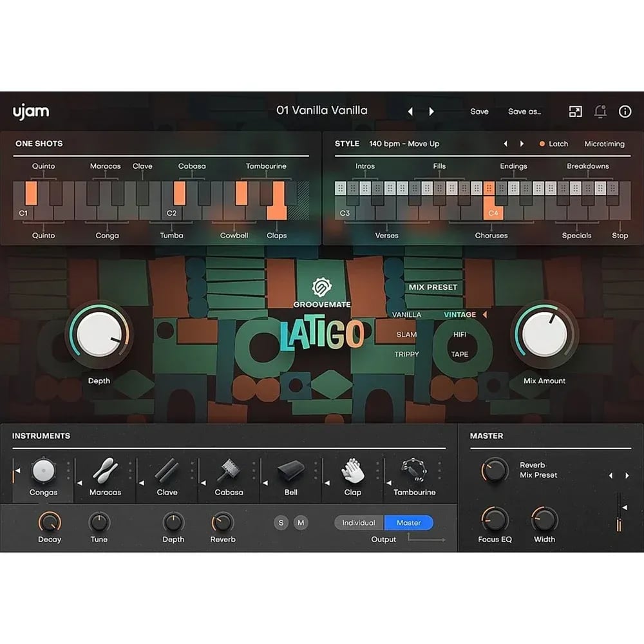Select the SLAM mix preset
644x644 pixels.
(406, 334)
